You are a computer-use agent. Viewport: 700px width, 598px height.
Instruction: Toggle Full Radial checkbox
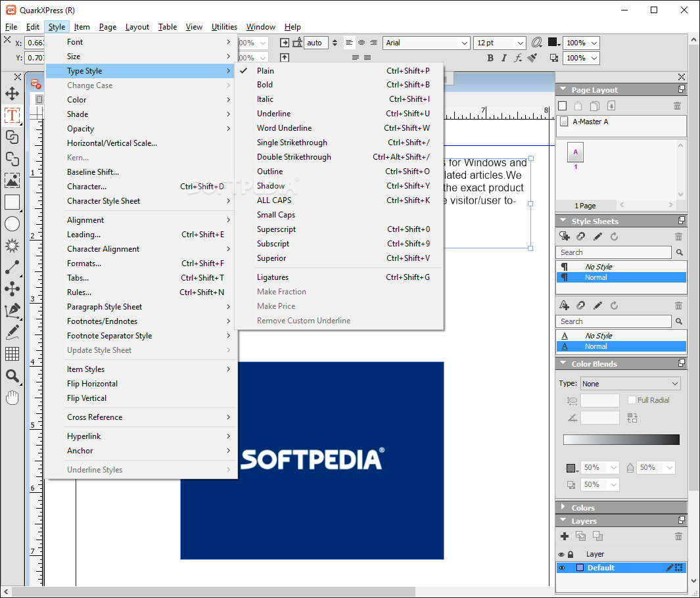tap(632, 400)
